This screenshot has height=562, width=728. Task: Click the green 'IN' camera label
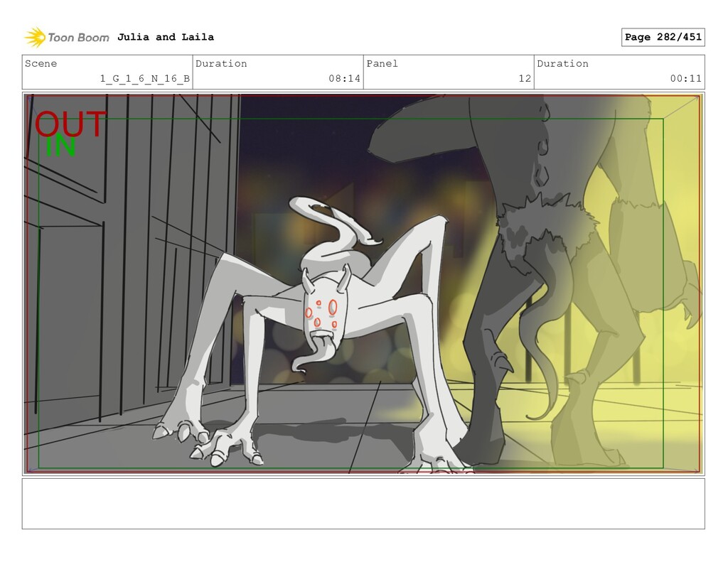click(60, 146)
